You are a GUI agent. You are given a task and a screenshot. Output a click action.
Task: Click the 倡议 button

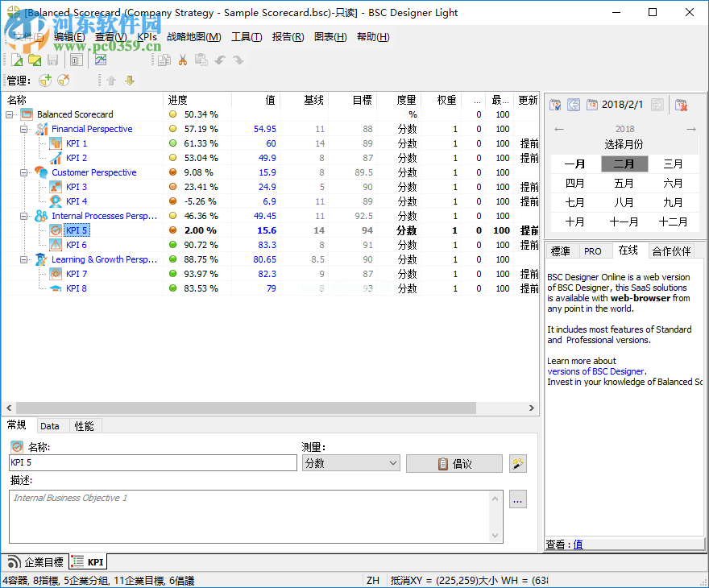pyautogui.click(x=454, y=462)
